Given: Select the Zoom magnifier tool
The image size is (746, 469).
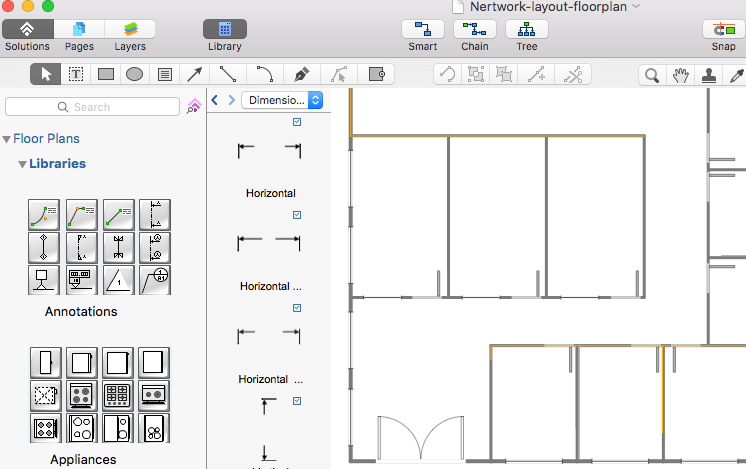Looking at the screenshot, I should (x=652, y=75).
